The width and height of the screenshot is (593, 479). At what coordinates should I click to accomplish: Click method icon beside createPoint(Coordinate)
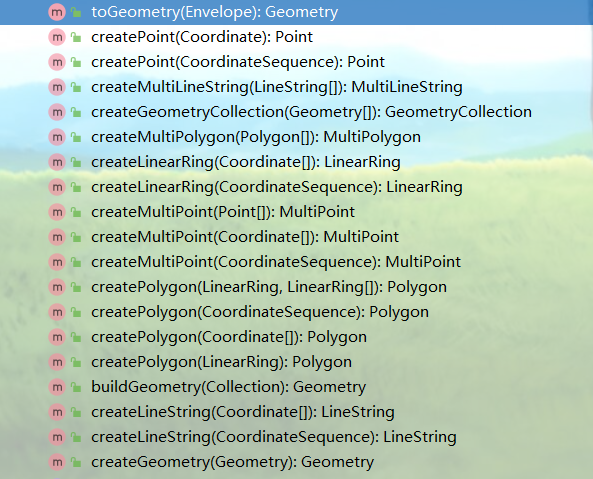click(x=57, y=37)
